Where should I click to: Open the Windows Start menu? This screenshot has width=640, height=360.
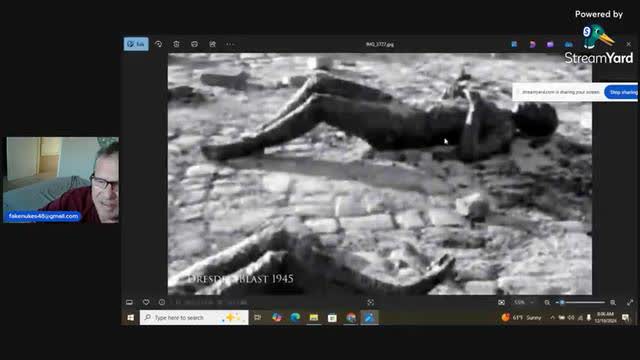131,318
